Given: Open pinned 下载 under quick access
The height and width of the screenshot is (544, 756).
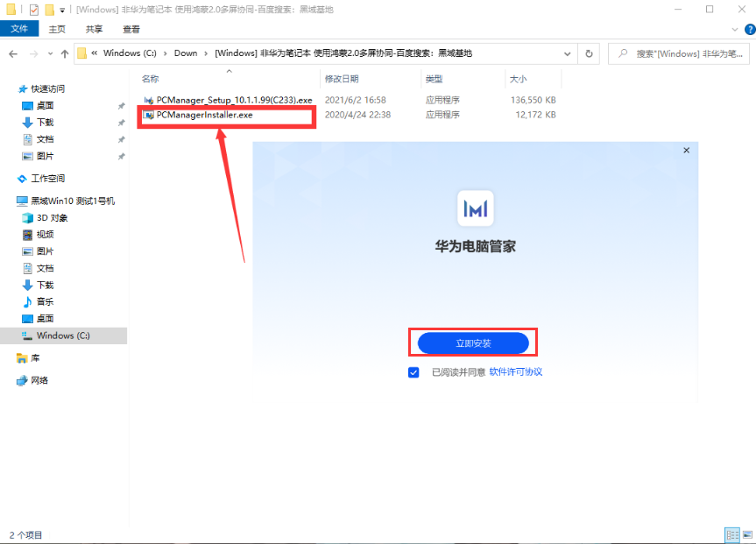Looking at the screenshot, I should tap(45, 123).
